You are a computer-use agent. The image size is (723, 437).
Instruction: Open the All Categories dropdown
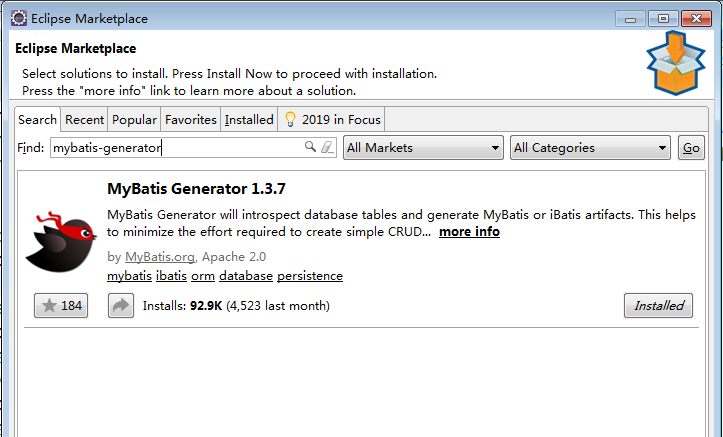[590, 148]
